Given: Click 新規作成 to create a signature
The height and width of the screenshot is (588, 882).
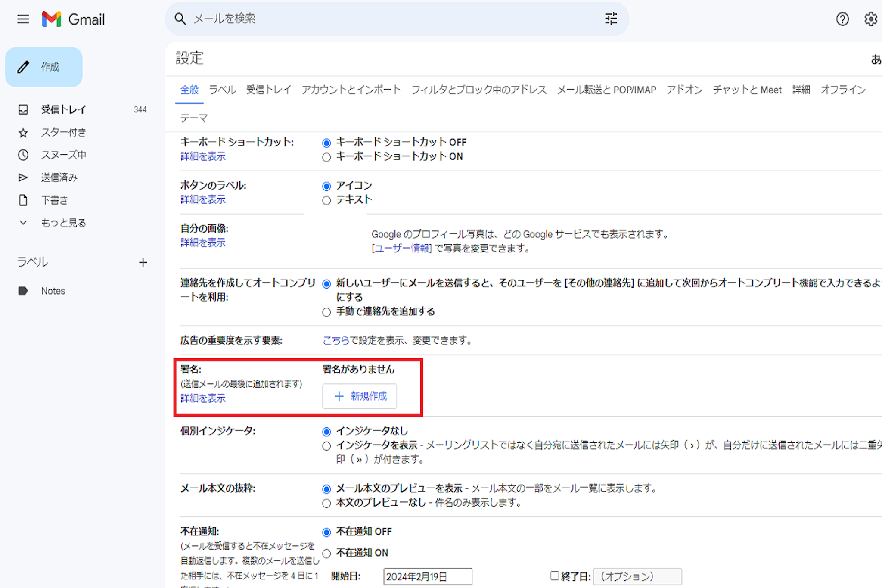Looking at the screenshot, I should coord(360,396).
